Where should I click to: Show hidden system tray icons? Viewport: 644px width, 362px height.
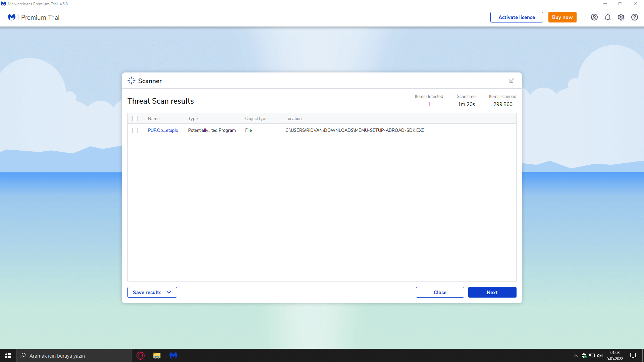click(x=576, y=356)
